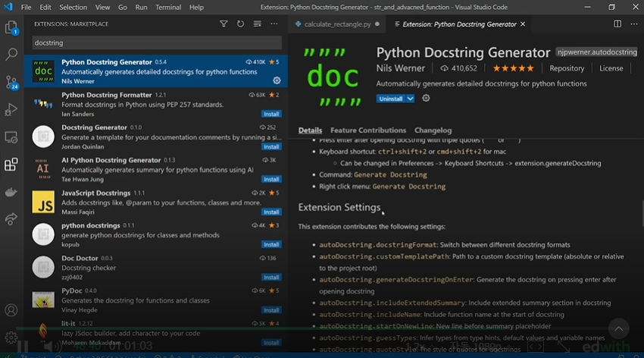Image resolution: width=644 pixels, height=358 pixels.
Task: Switch to the Changelog tab
Action: tap(433, 130)
